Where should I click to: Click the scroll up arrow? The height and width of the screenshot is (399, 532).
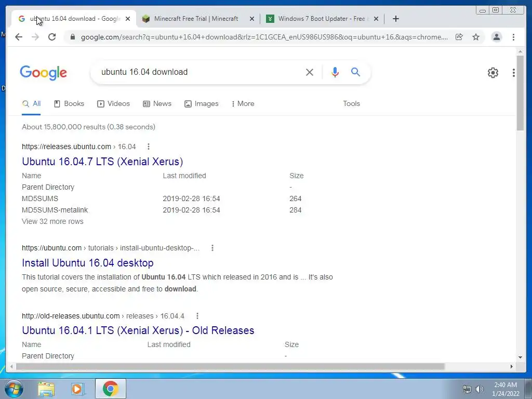point(520,51)
